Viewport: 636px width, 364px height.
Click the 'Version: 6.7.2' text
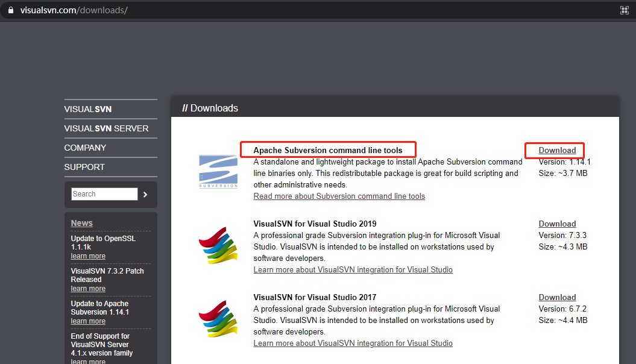coord(562,309)
